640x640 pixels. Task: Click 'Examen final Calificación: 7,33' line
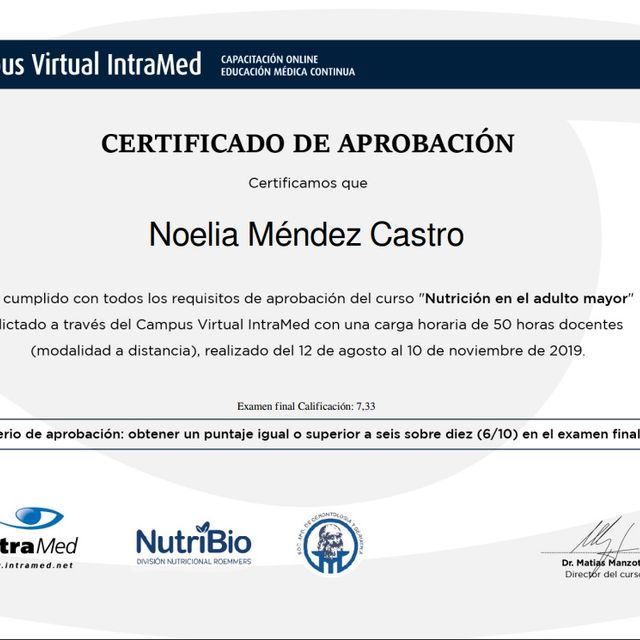306,406
